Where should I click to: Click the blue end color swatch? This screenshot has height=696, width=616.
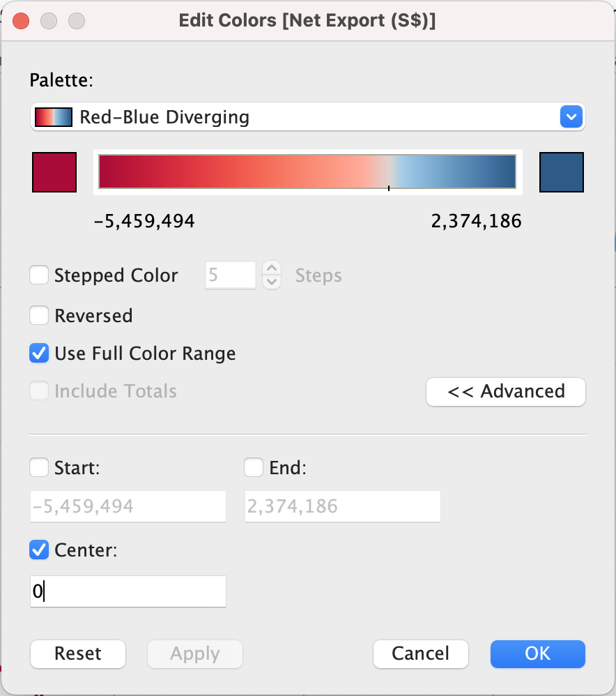[562, 172]
